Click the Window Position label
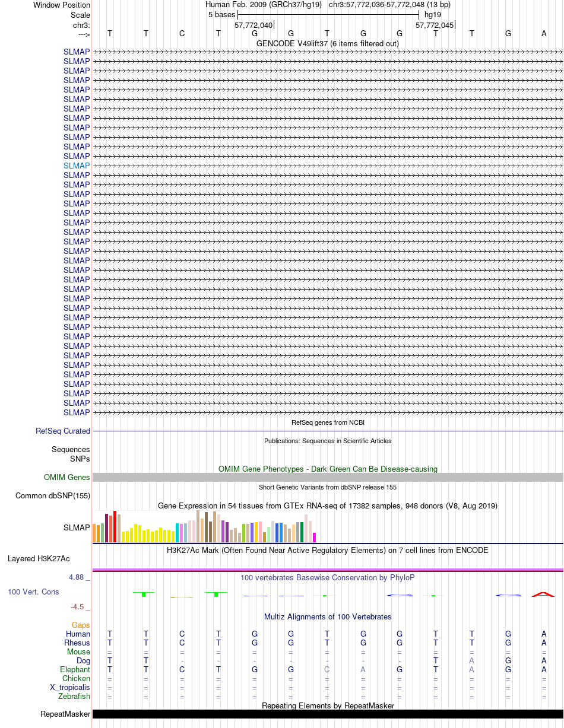 (62, 5)
